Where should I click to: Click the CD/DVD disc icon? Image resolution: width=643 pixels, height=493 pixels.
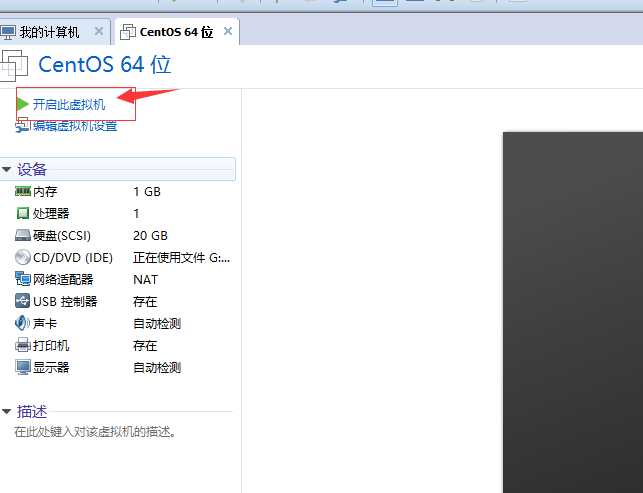(x=23, y=258)
